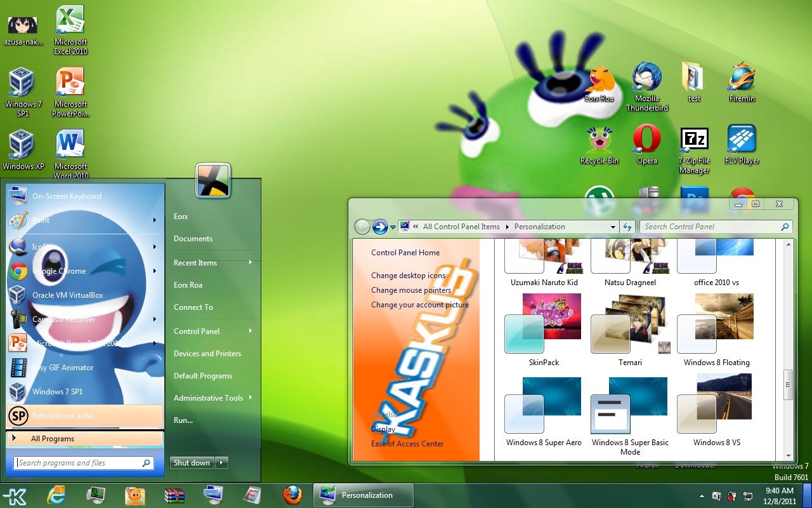Open Ease of Access Center link
This screenshot has height=508, width=812.
(x=407, y=444)
